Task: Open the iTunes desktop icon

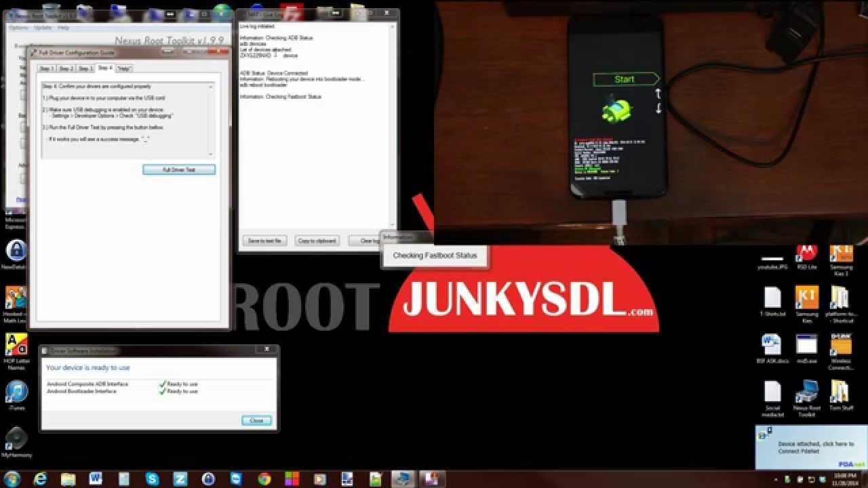Action: [x=16, y=395]
